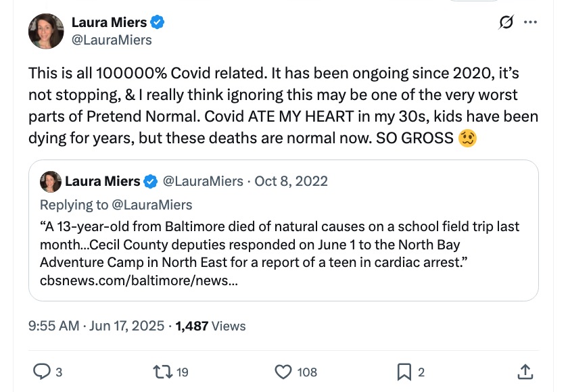Image resolution: width=568 pixels, height=392 pixels.
Task: Open the quoted tweet about the 13-year-old
Action: pos(283,243)
